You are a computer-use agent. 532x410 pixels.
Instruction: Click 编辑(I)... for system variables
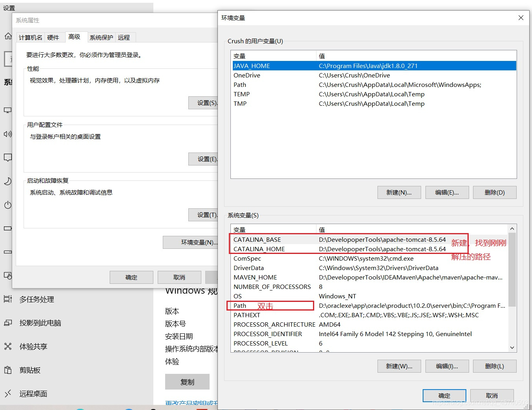447,366
